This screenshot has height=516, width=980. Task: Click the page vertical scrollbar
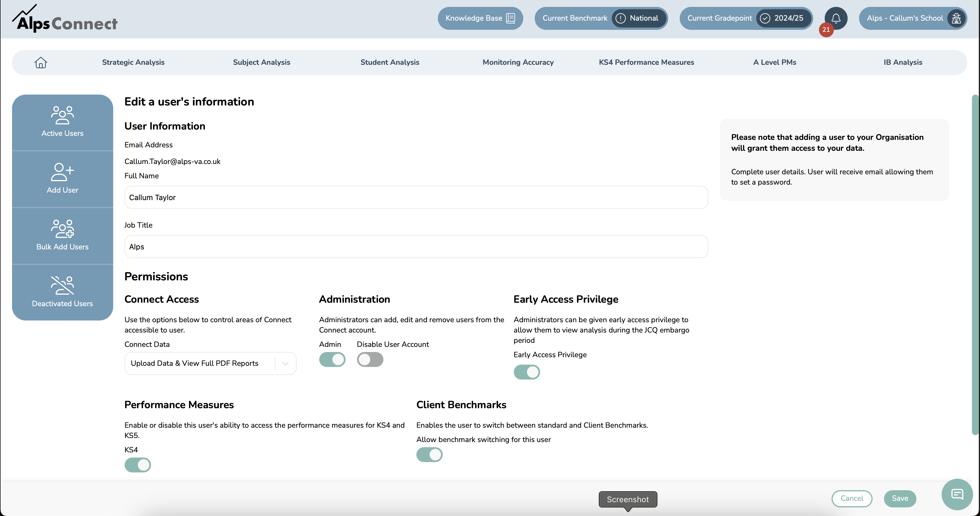[975, 265]
